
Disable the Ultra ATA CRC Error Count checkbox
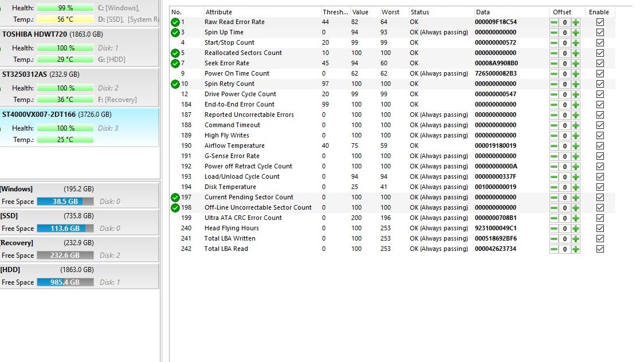600,218
